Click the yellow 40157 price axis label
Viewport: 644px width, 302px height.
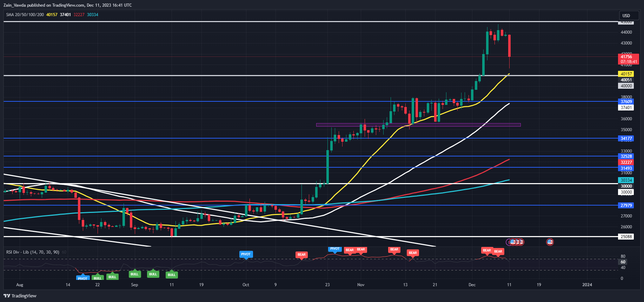coord(626,74)
